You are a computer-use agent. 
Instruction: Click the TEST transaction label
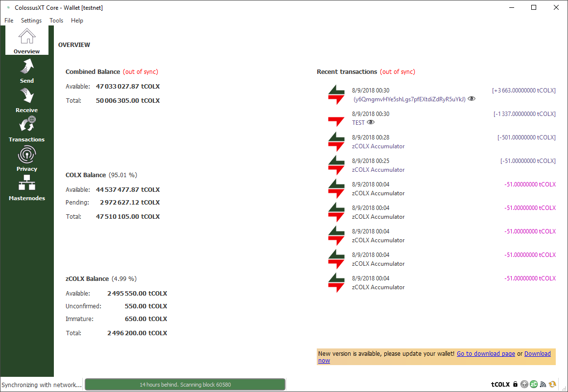coord(358,123)
